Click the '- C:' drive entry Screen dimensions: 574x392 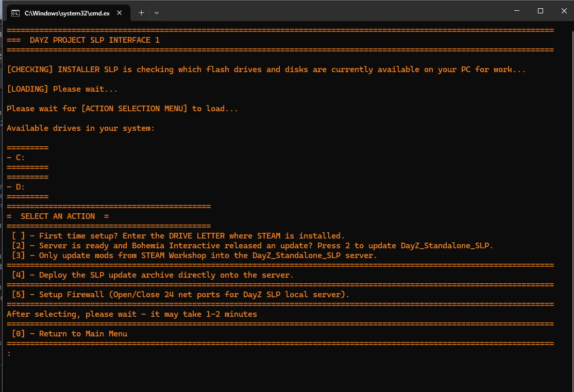click(x=16, y=158)
